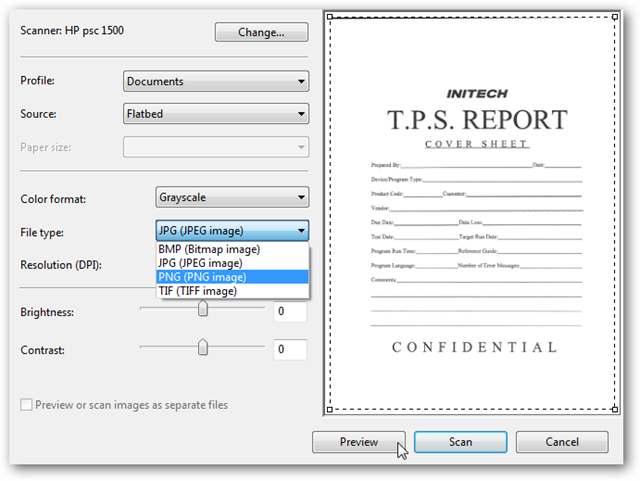Click the File type label
640x481 pixels.
coord(42,232)
